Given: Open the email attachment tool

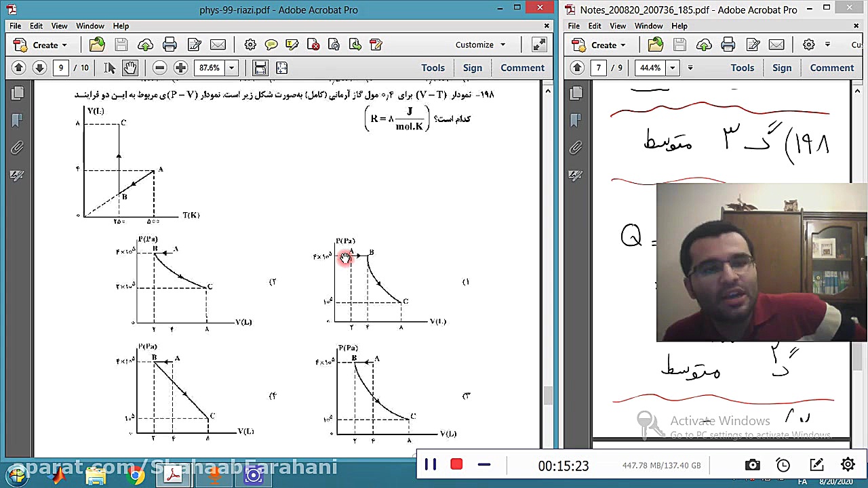Looking at the screenshot, I should click(x=218, y=44).
